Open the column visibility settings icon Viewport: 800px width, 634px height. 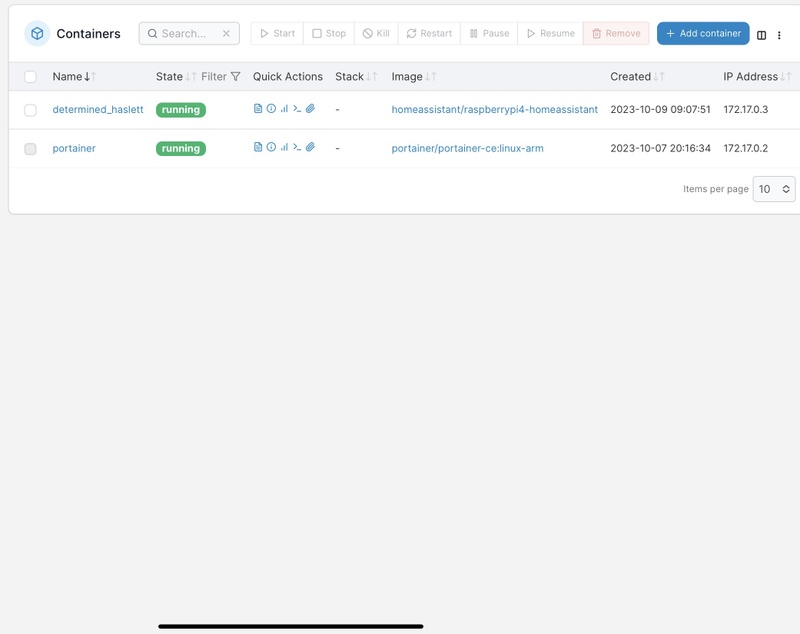(761, 35)
